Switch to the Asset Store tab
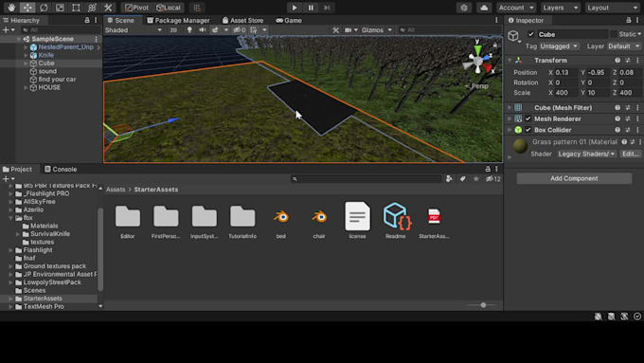Image resolution: width=644 pixels, height=363 pixels. click(x=242, y=20)
